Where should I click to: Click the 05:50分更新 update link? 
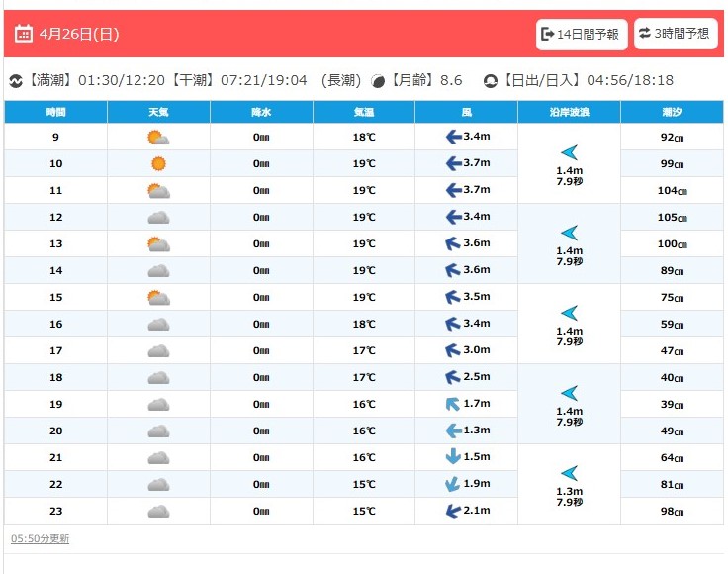40,538
